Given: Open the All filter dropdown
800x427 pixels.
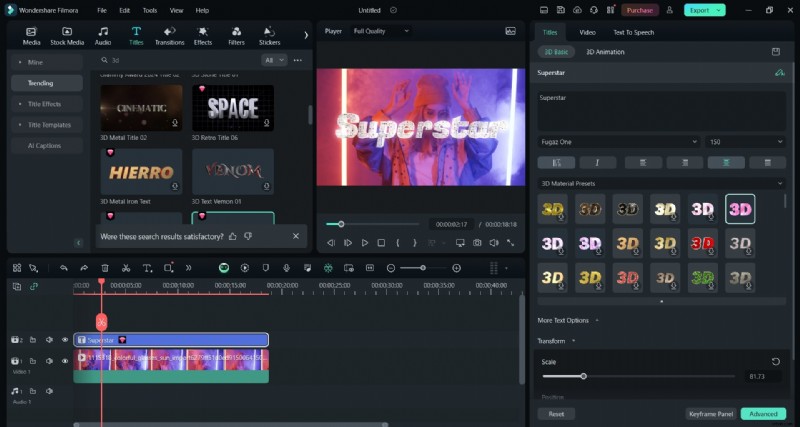Looking at the screenshot, I should click(x=274, y=60).
